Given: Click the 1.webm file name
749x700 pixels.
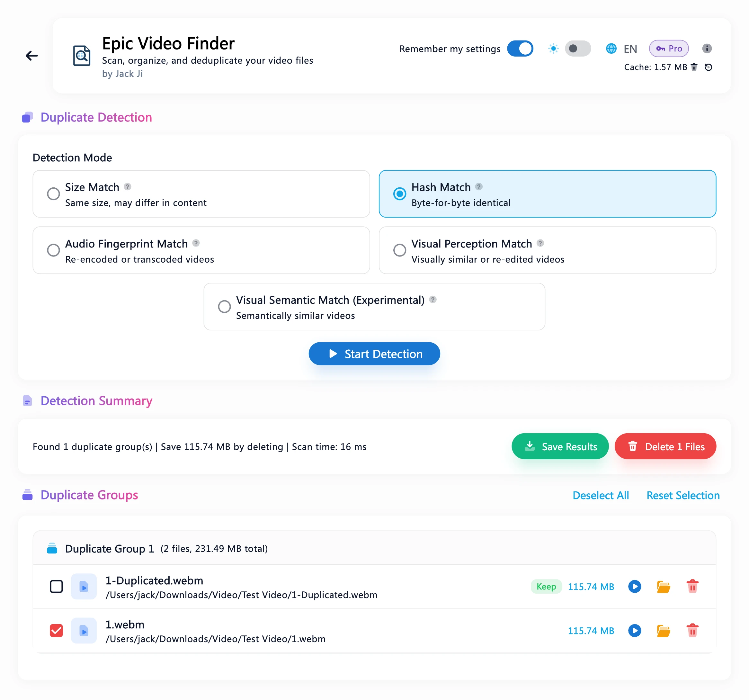Looking at the screenshot, I should [125, 625].
